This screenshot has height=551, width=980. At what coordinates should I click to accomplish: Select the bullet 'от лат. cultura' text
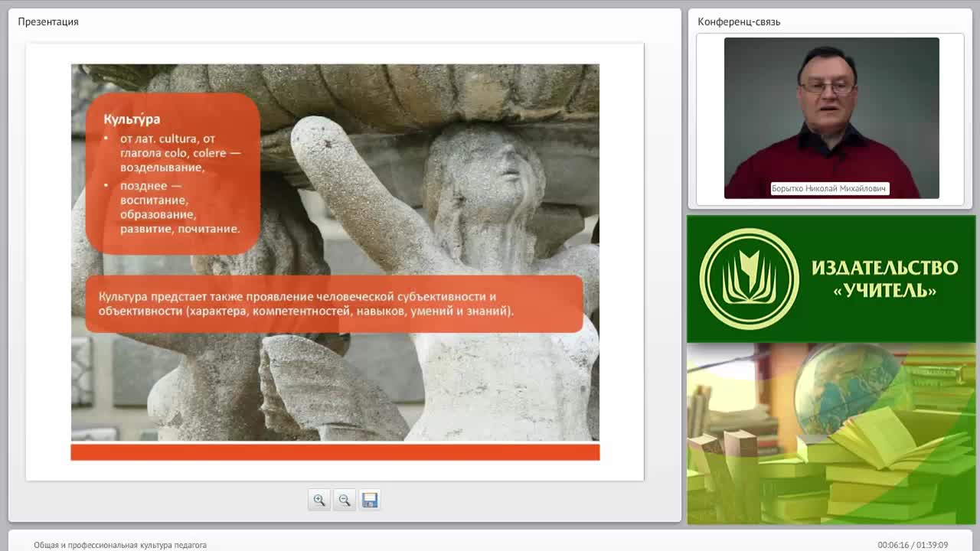[180, 153]
